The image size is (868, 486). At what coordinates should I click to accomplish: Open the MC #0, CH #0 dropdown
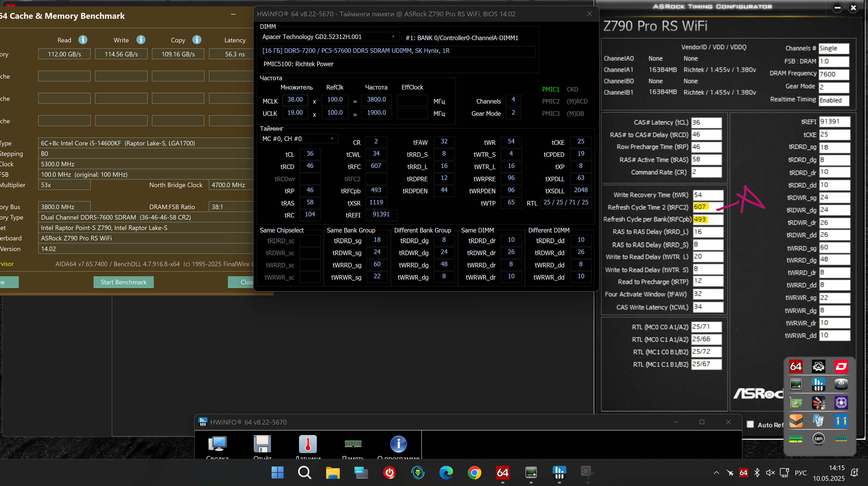click(x=332, y=138)
